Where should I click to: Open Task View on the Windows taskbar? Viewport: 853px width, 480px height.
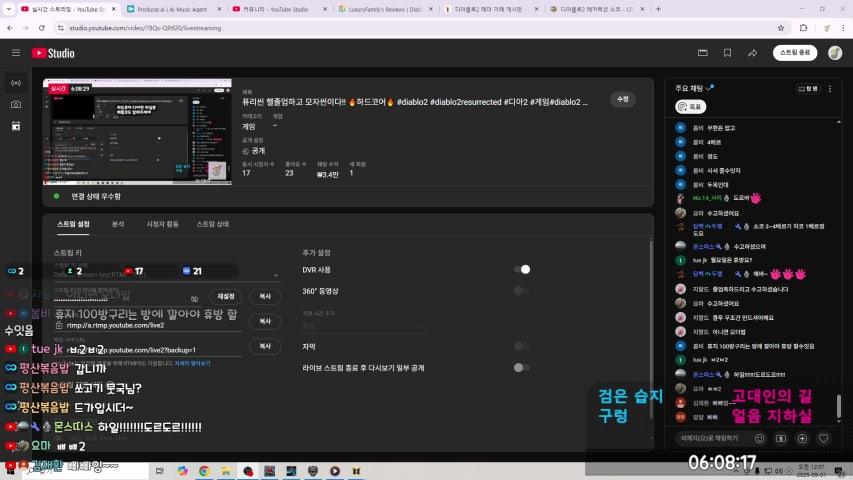point(159,471)
